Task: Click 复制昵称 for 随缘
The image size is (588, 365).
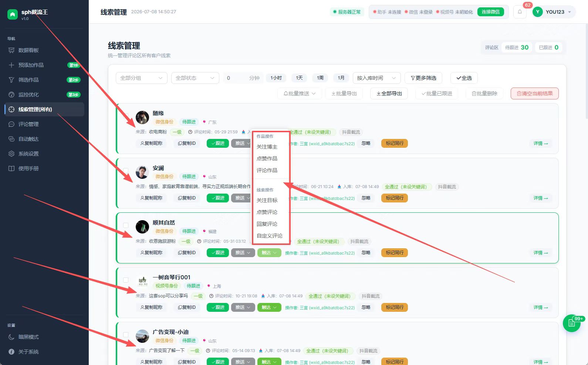Action: (x=151, y=143)
